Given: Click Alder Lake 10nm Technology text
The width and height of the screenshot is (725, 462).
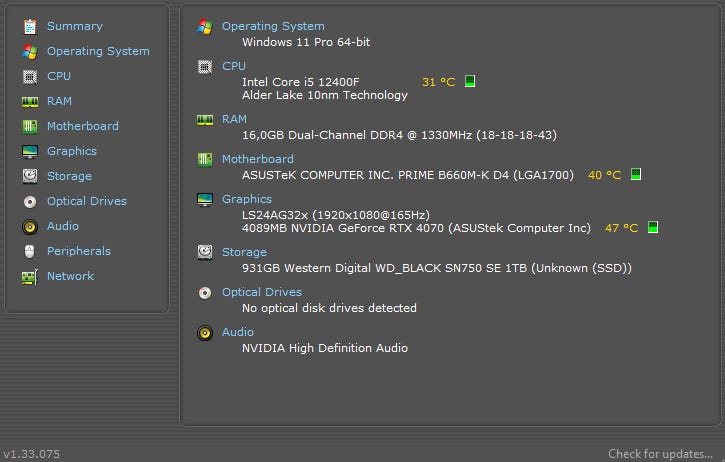Looking at the screenshot, I should click(325, 95).
